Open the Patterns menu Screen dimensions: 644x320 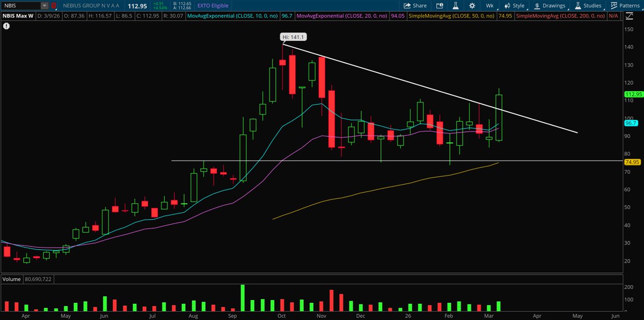point(625,6)
